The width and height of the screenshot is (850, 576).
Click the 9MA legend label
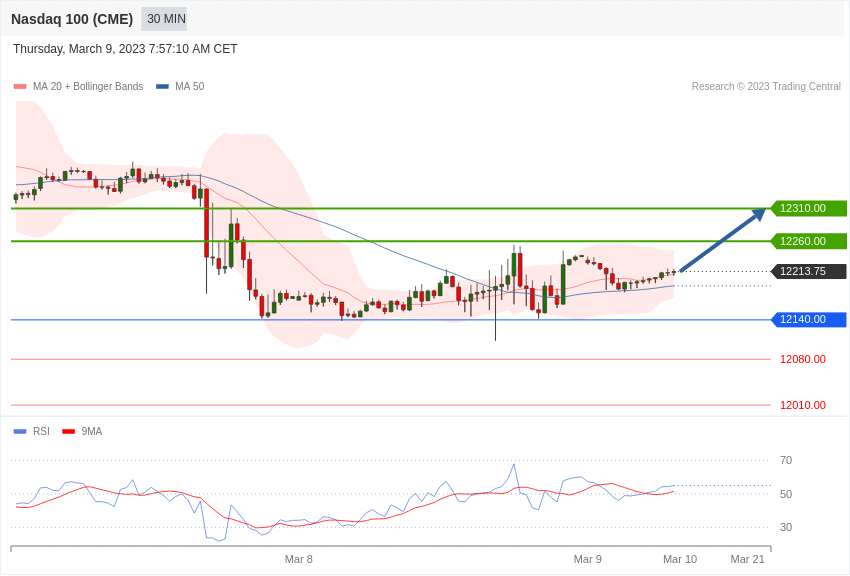click(92, 432)
